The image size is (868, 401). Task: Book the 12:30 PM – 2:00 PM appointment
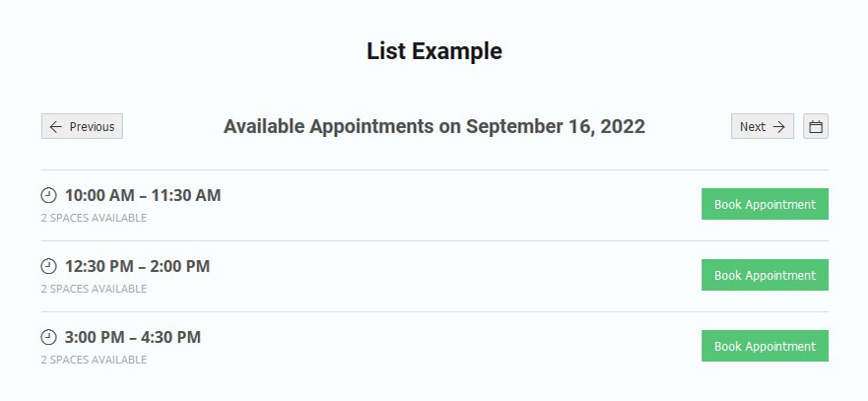pos(765,276)
